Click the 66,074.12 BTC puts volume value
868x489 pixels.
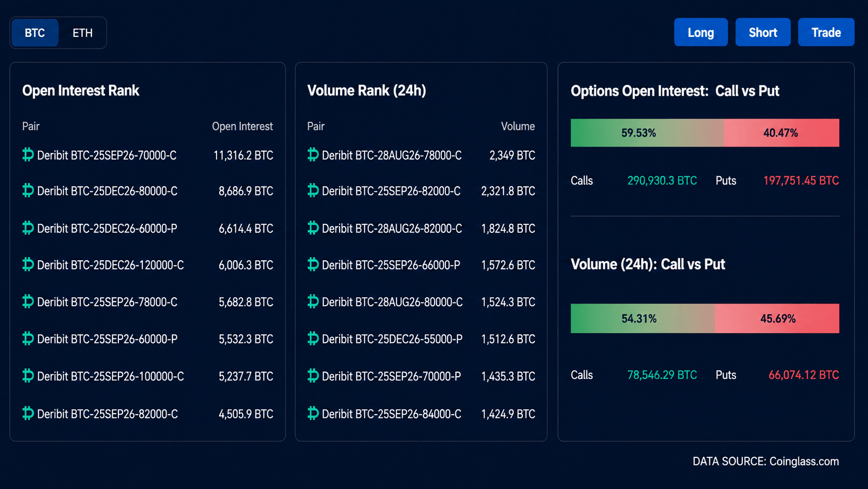(x=804, y=375)
